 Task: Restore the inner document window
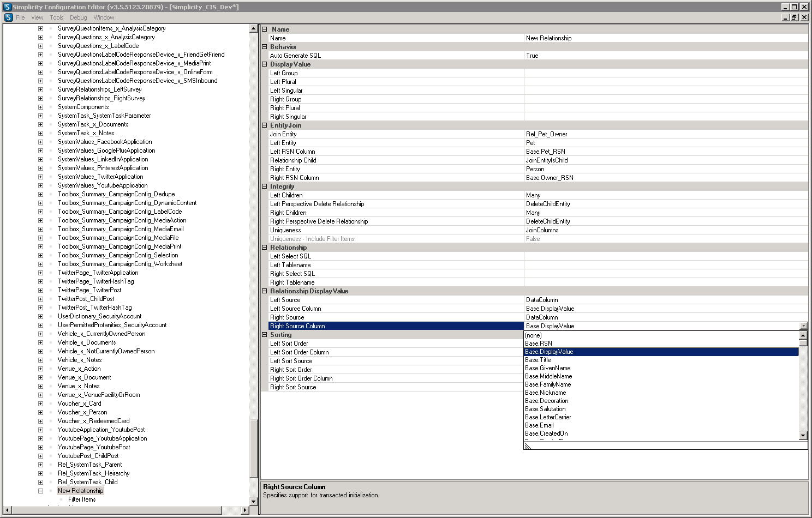(795, 17)
